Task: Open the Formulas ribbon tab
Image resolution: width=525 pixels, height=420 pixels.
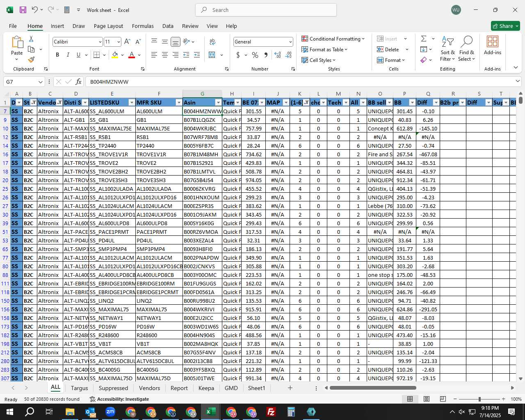Action: [x=143, y=26]
